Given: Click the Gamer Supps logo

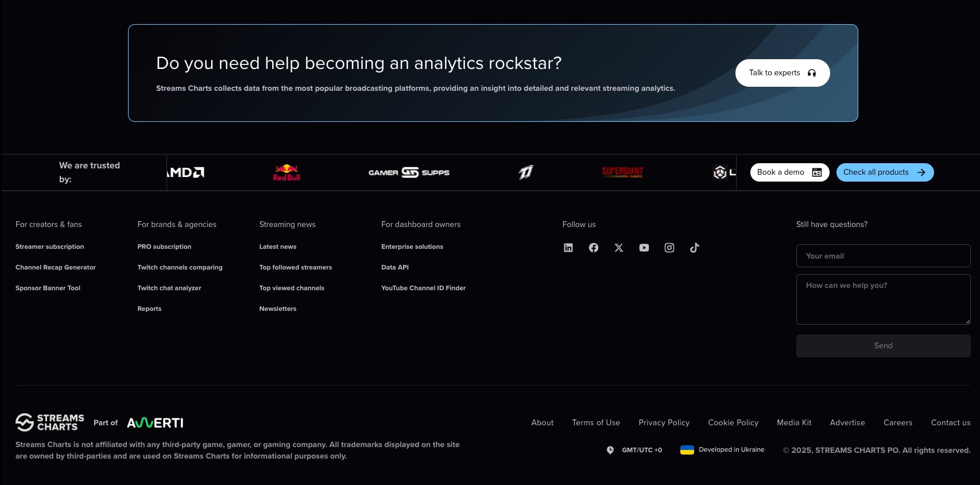Looking at the screenshot, I should (x=409, y=172).
